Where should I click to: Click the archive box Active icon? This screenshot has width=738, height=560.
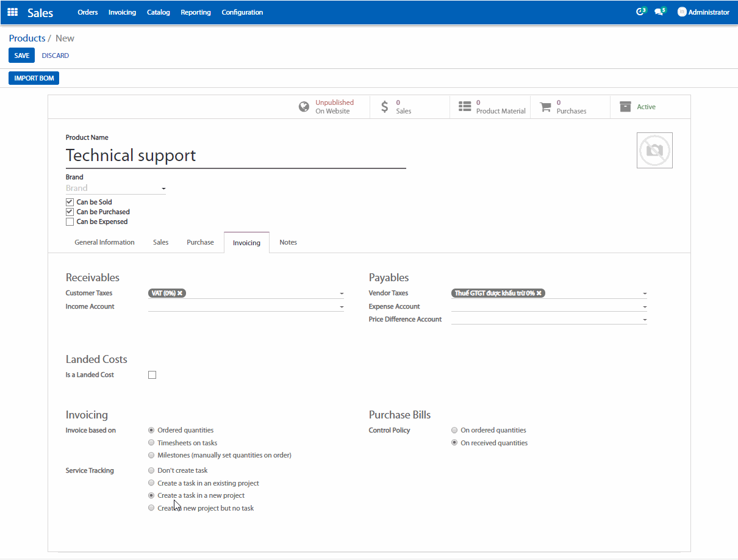tap(625, 107)
